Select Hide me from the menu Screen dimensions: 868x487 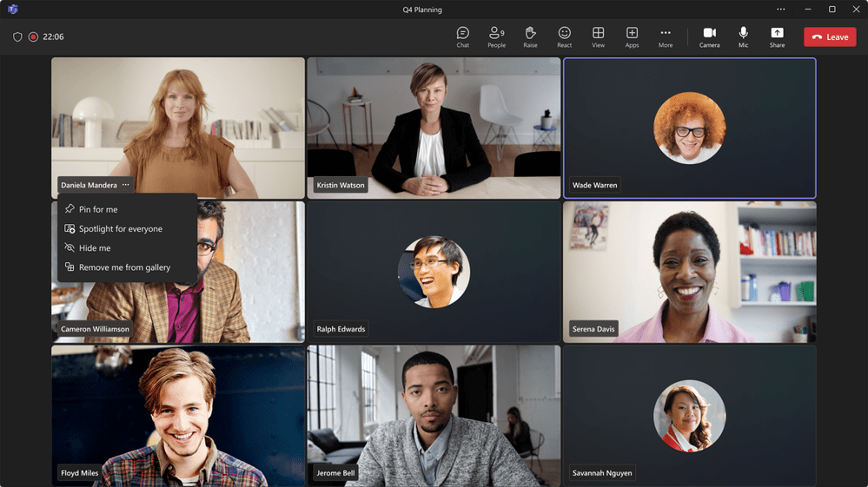95,248
